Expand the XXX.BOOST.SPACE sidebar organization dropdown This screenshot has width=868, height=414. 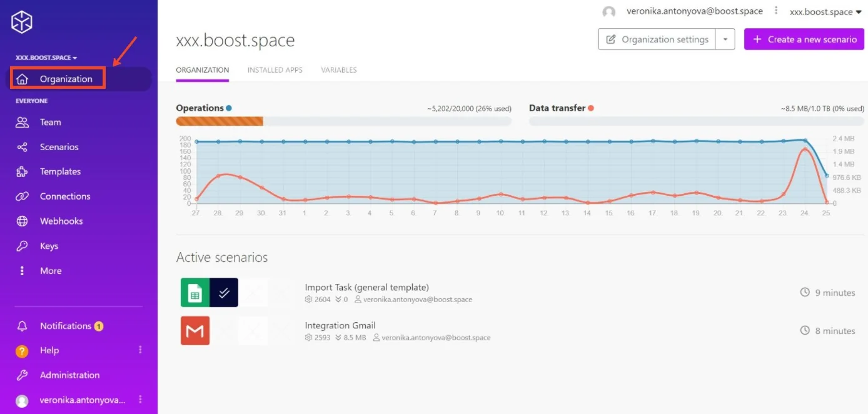[46, 58]
